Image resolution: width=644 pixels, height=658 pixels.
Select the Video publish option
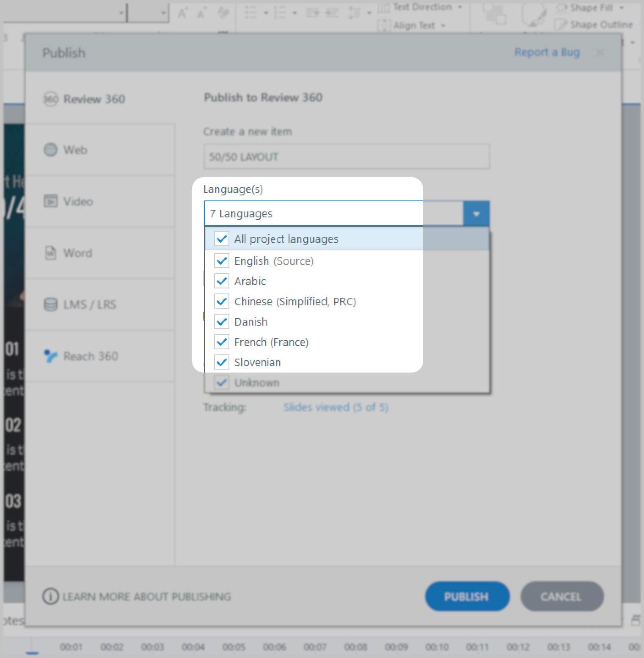tap(77, 202)
